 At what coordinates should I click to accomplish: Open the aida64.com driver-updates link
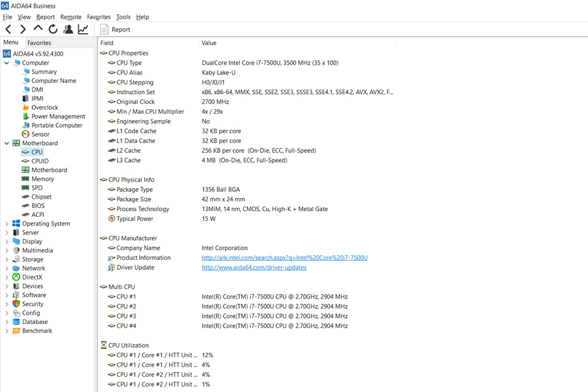click(x=254, y=267)
